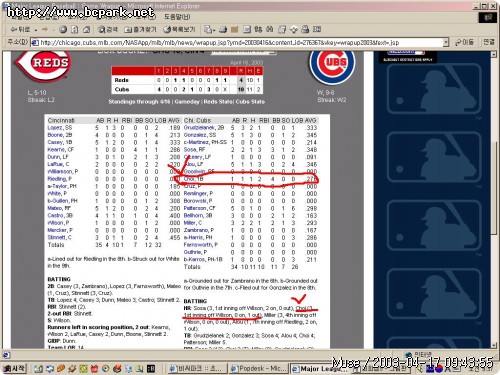500x375 pixels.
Task: Open player link Stinnett, C
Action: 59,238
